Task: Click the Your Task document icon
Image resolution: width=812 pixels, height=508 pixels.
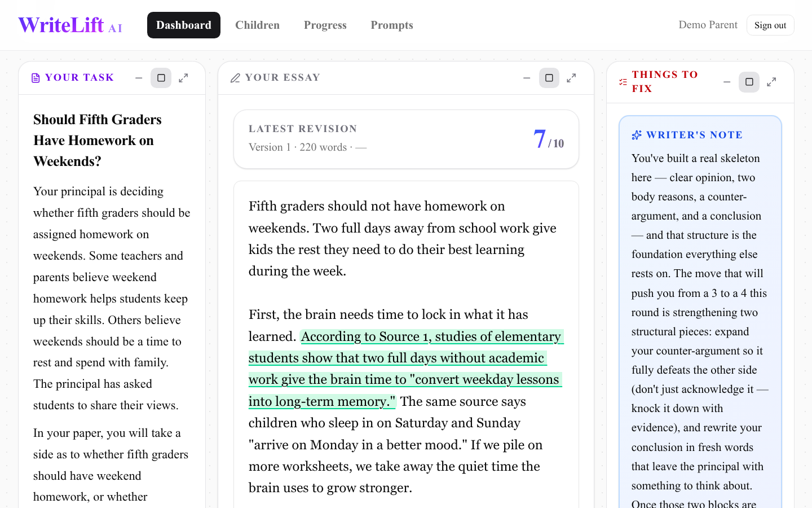Action: point(36,78)
